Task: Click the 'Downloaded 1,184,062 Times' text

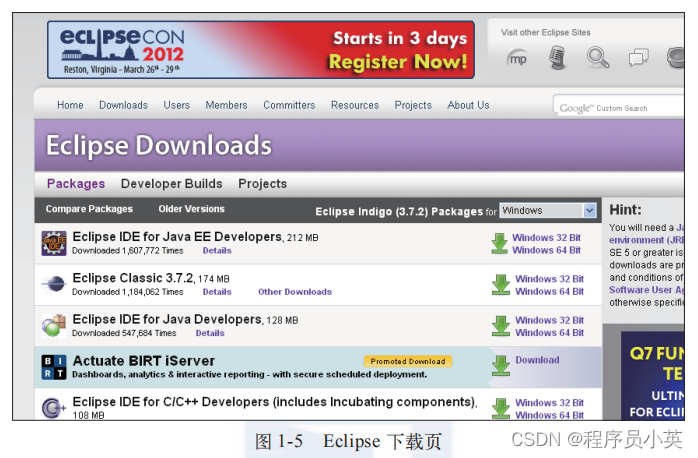Action: [x=127, y=292]
